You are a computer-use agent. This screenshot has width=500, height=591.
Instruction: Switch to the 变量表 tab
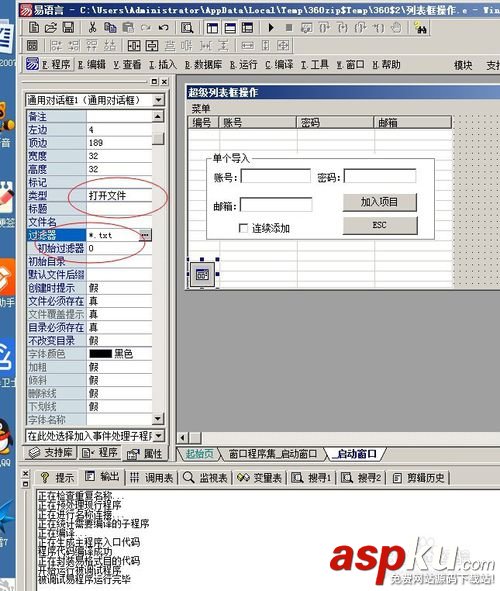point(260,478)
